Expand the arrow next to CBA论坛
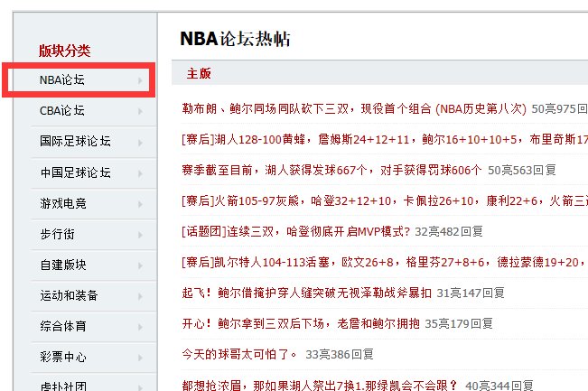588x391 pixels. (140, 111)
